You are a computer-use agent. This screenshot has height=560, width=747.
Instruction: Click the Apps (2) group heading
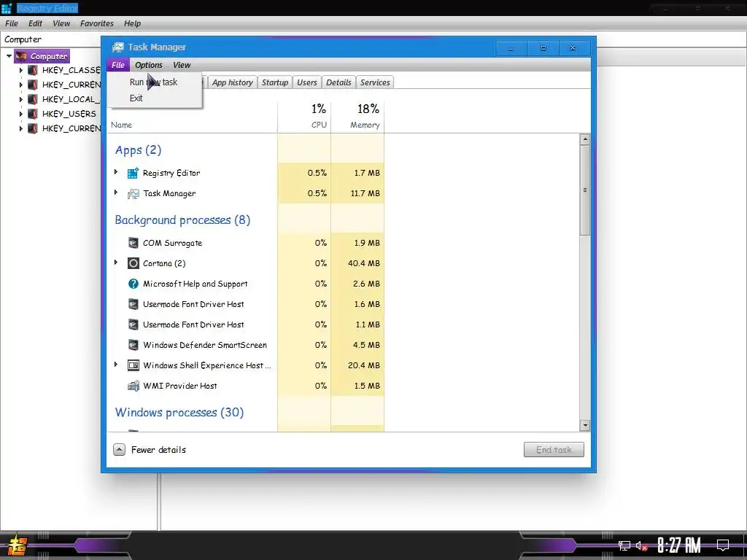[138, 150]
